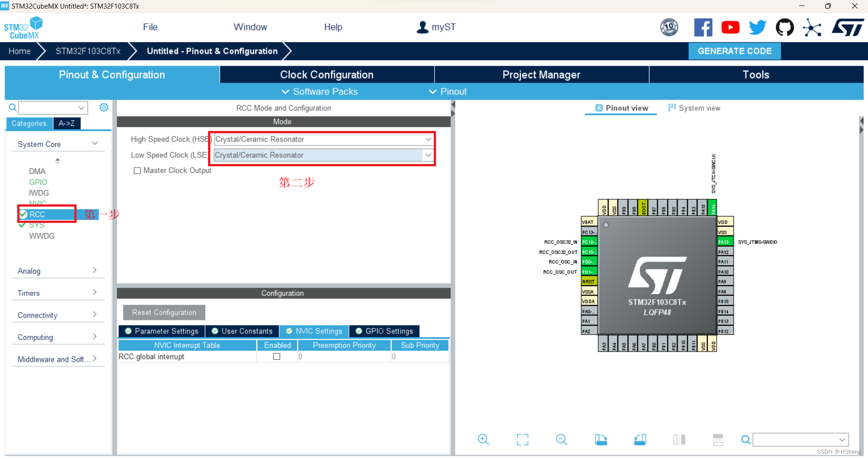Click the Reset Configuration button
Screen dimensions: 868x459
click(x=164, y=312)
